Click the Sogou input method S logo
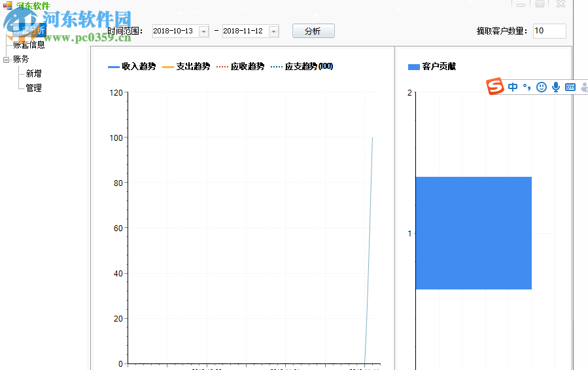The image size is (588, 370). coord(495,86)
